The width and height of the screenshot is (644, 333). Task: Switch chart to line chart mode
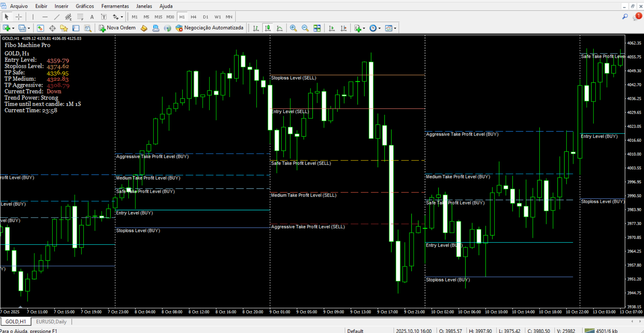pyautogui.click(x=279, y=28)
